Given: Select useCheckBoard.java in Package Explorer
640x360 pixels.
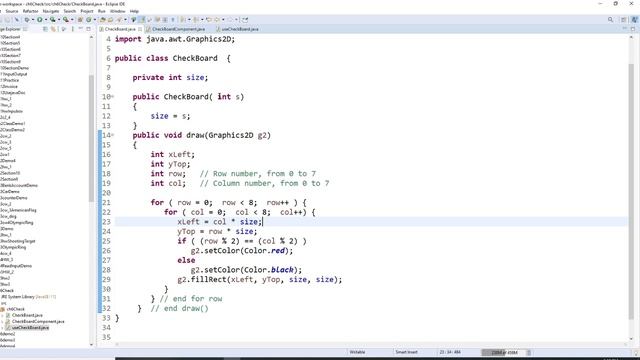Looking at the screenshot, I should (30, 327).
